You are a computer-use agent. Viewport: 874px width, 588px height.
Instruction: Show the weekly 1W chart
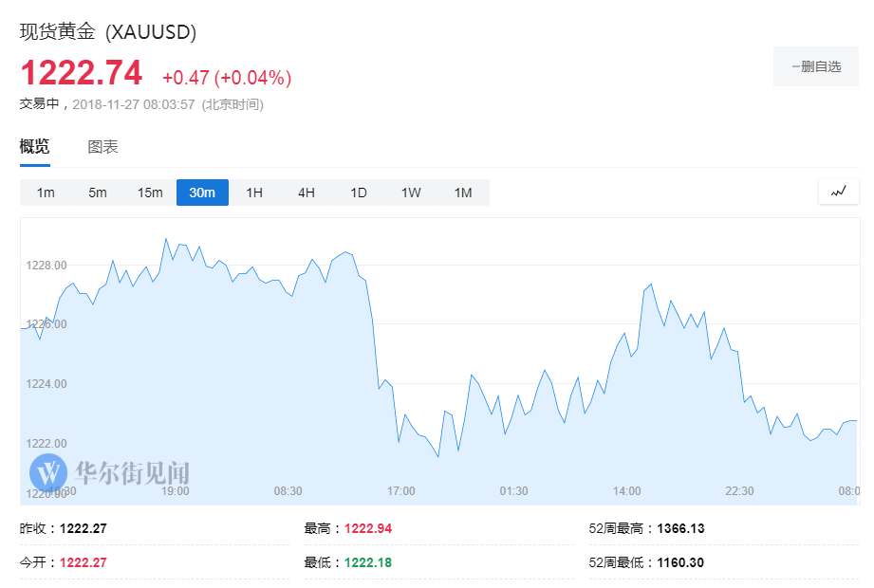pos(411,193)
